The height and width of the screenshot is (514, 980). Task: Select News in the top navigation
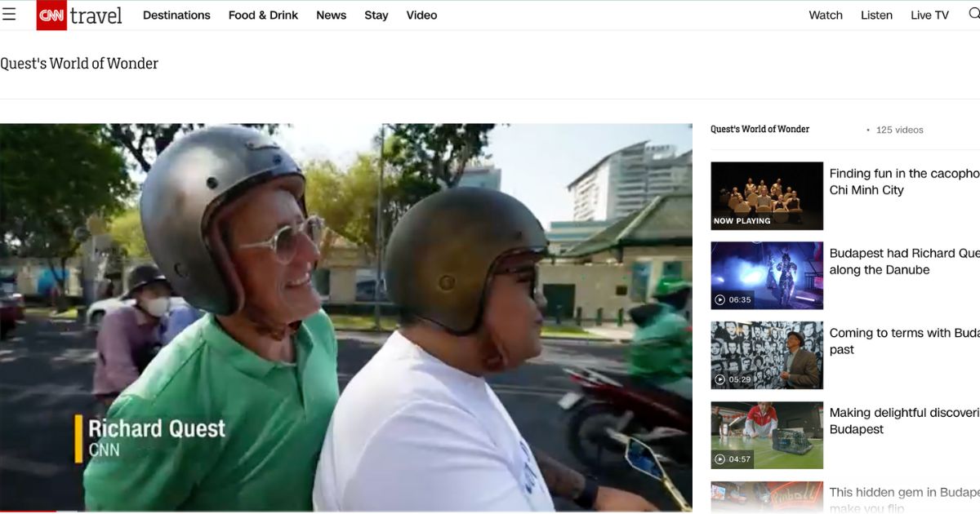(331, 16)
